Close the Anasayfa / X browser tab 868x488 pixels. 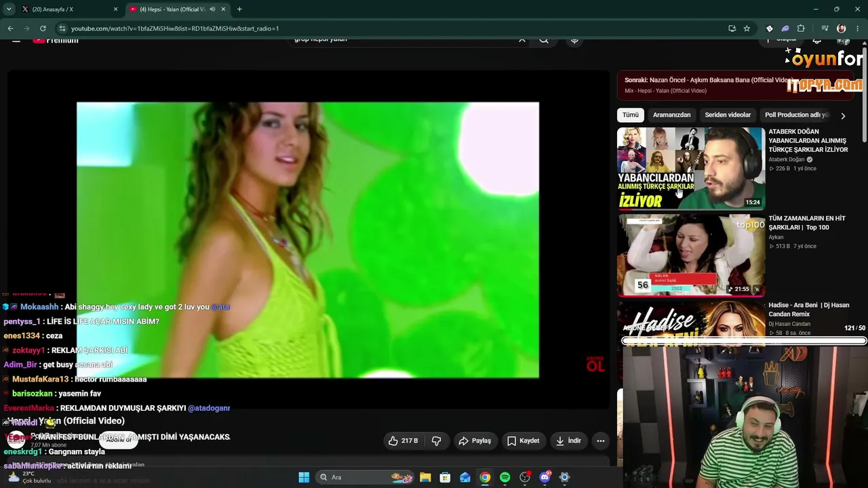point(115,9)
